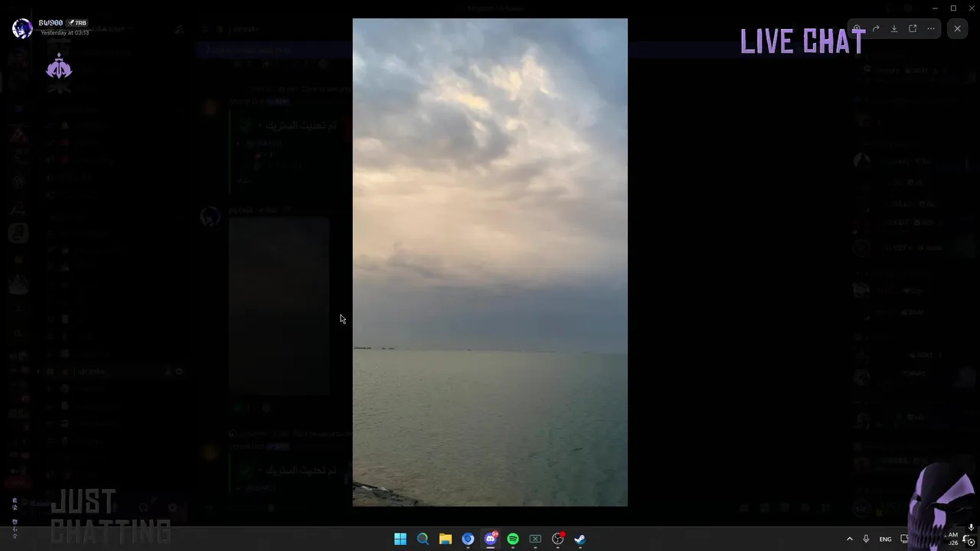Click the BW900 user avatar
The height and width of the screenshot is (551, 980).
(22, 28)
